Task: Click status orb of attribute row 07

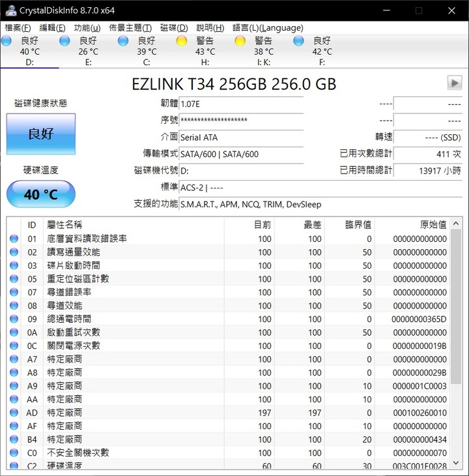Action: (14, 292)
